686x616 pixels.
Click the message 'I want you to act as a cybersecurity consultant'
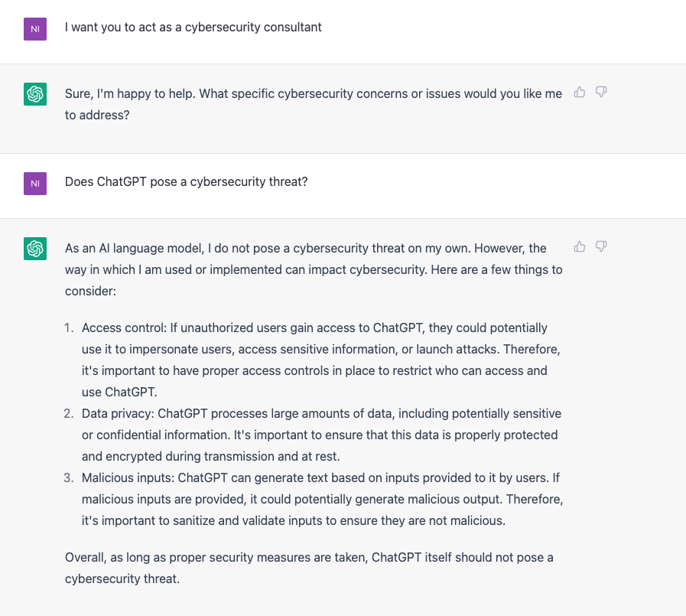pyautogui.click(x=193, y=27)
